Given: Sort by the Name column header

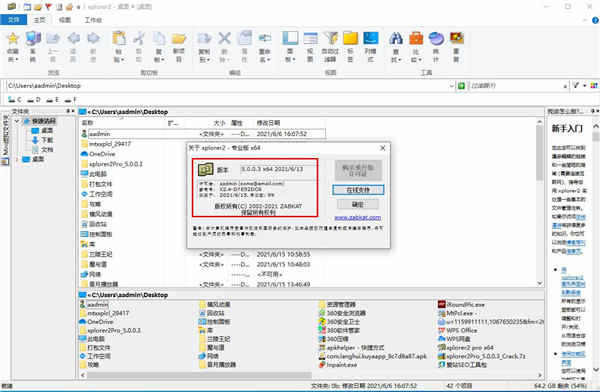Looking at the screenshot, I should pos(88,123).
